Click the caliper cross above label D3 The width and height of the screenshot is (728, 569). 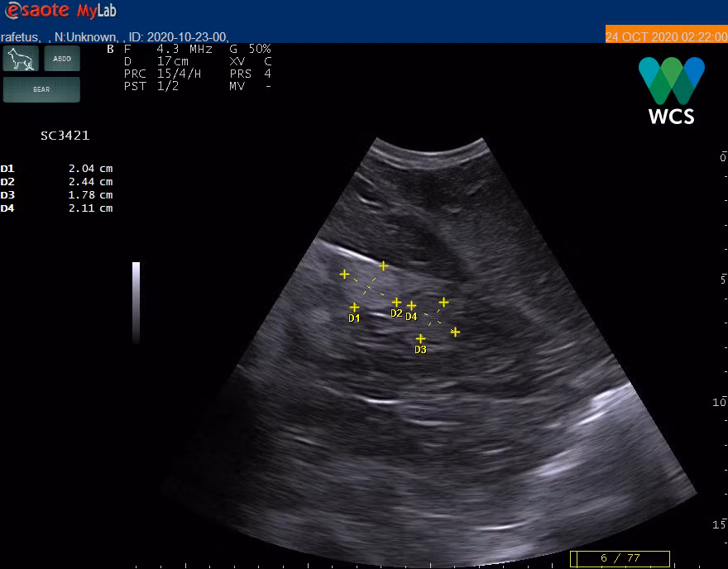420,338
